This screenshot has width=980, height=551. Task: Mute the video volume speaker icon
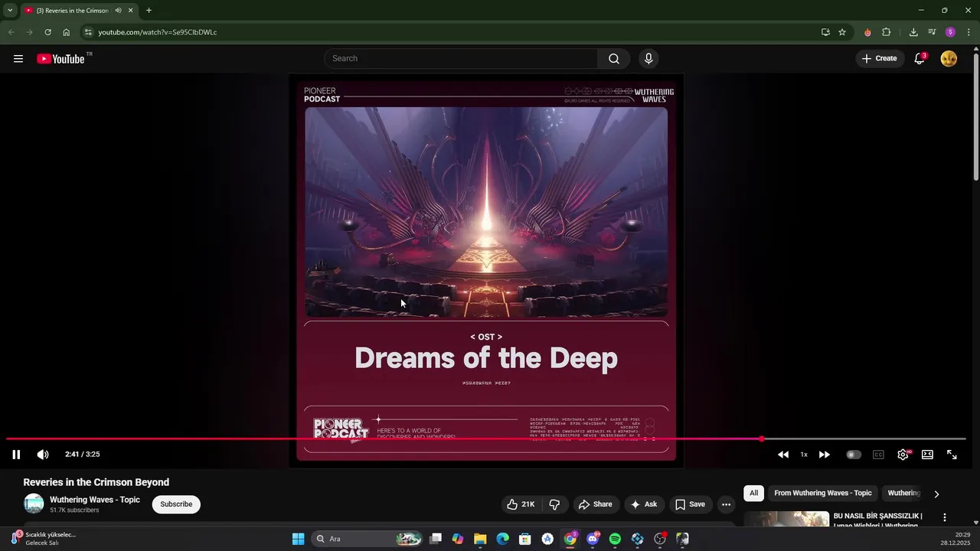[43, 455]
